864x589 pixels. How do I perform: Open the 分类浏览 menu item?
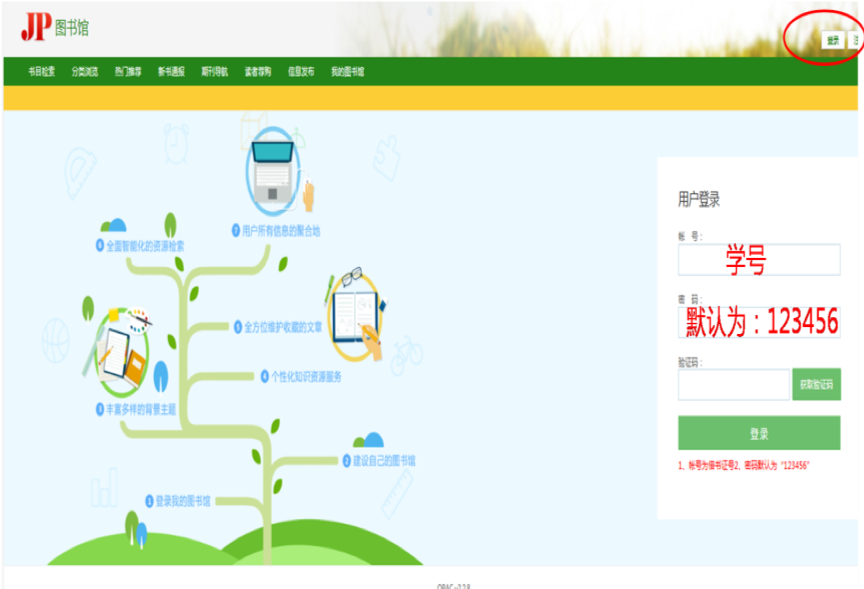point(85,72)
